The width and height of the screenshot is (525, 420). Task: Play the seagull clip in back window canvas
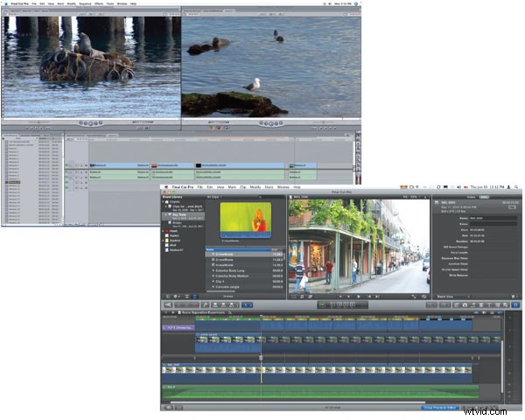click(271, 124)
